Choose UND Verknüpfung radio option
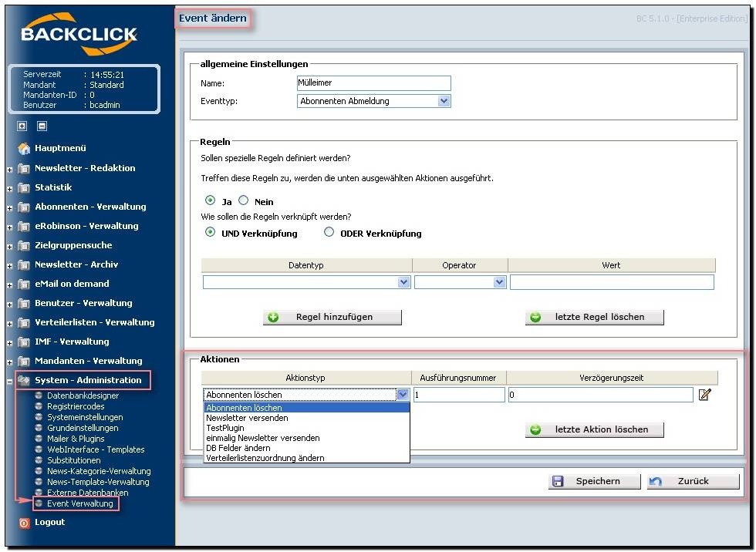The height and width of the screenshot is (552, 756). (x=210, y=232)
